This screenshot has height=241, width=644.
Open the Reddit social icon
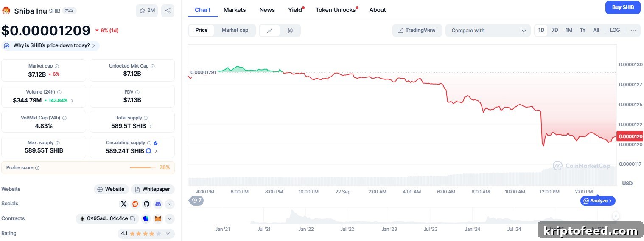click(x=135, y=204)
